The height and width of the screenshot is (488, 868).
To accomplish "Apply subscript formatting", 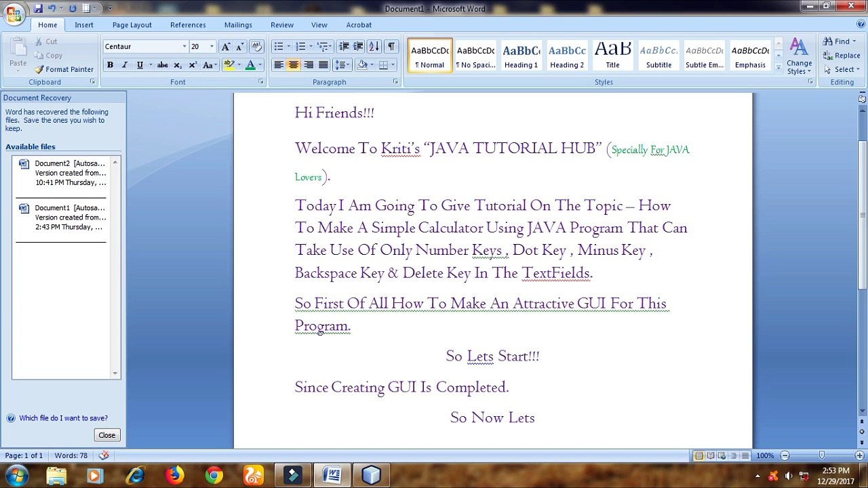I will coord(178,65).
